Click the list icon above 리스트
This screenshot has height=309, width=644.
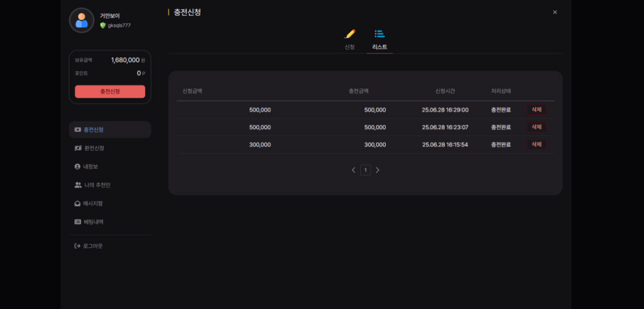380,34
